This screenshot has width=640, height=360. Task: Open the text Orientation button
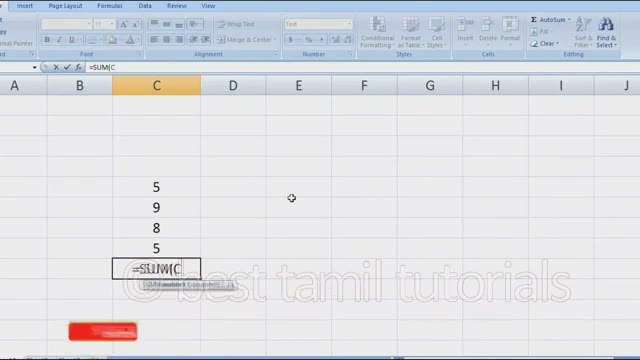[x=194, y=24]
